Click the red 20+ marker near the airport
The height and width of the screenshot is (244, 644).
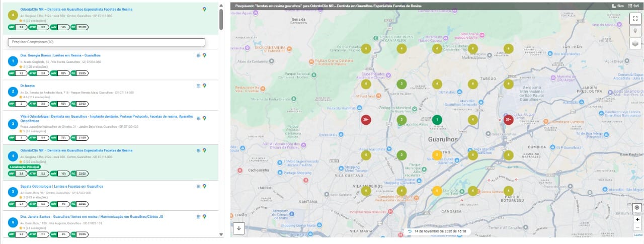(508, 120)
